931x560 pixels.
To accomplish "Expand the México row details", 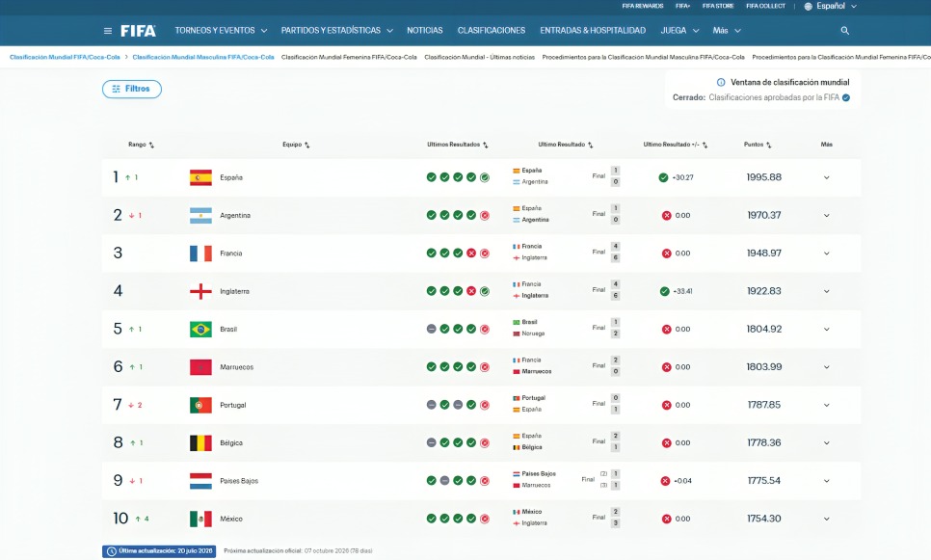I will pyautogui.click(x=827, y=519).
